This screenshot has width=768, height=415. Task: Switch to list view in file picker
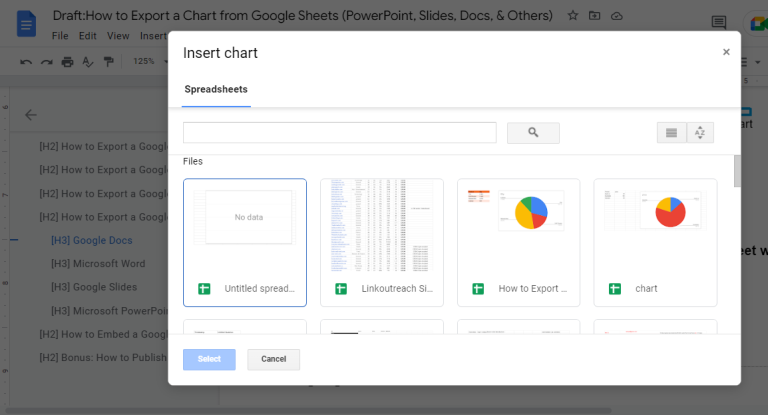pos(671,133)
